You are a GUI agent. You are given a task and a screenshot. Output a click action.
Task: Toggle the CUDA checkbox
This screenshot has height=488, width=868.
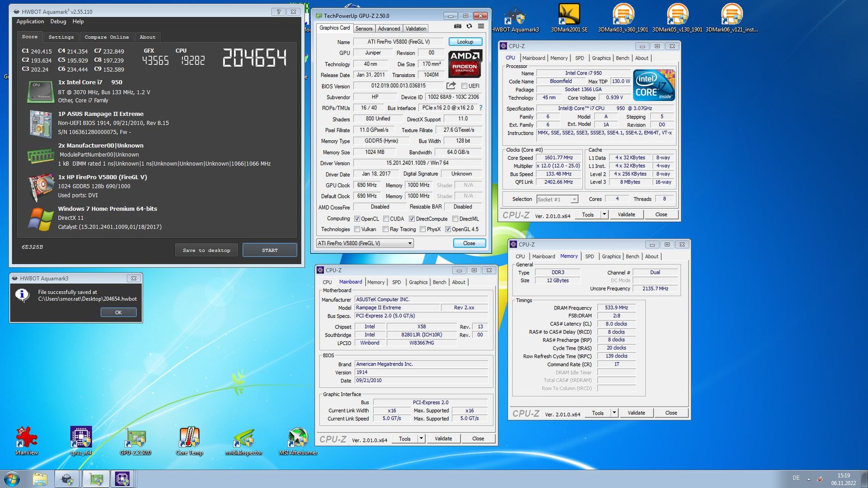[x=386, y=219]
